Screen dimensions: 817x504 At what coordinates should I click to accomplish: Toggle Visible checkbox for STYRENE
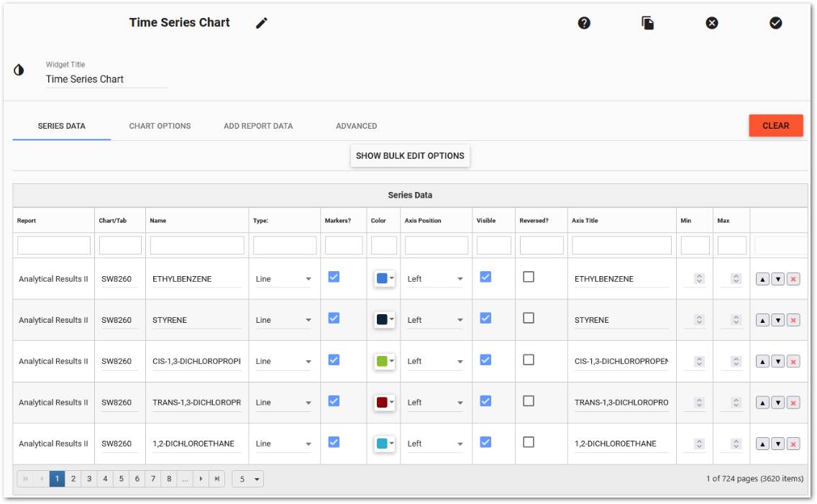coord(485,318)
